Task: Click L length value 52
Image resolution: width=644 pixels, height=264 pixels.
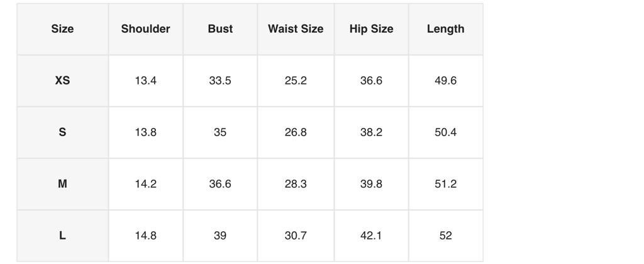Action: coord(445,236)
